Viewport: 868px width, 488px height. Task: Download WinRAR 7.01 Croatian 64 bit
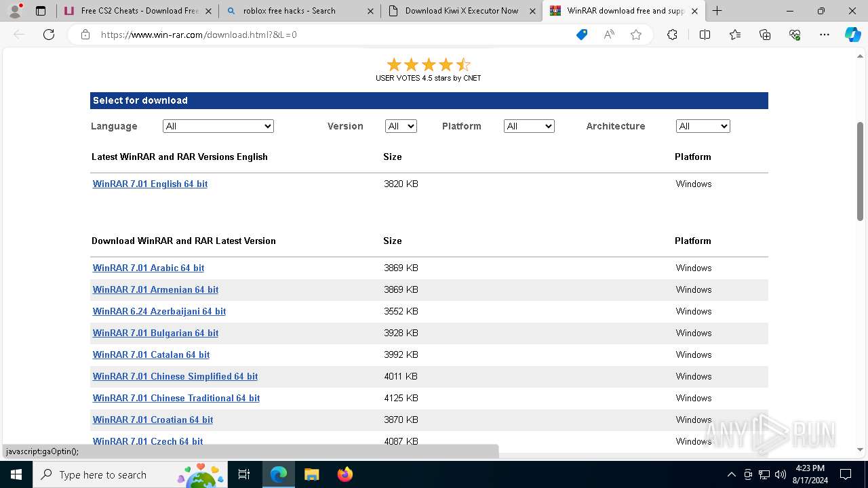pos(153,420)
